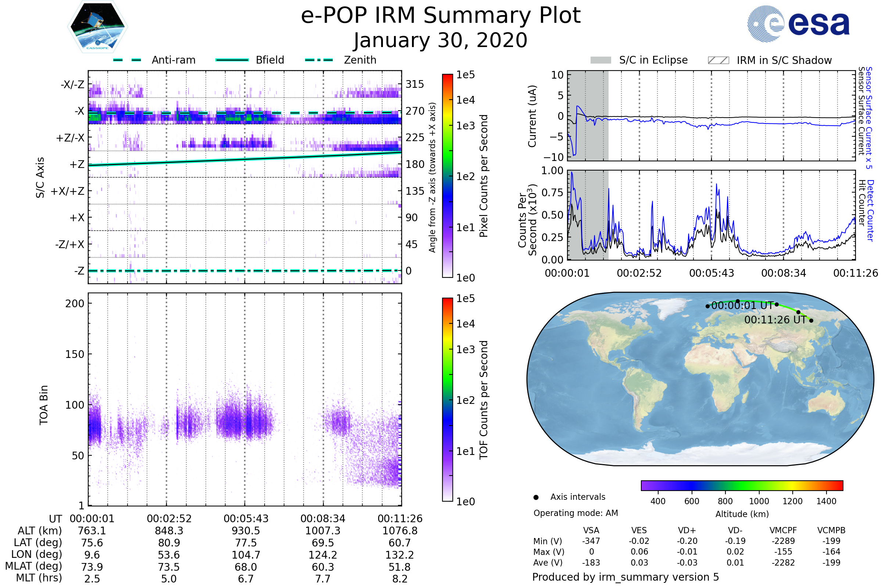882x588 pixels.
Task: Click the Altitude (km) horizontal colorbar
Action: coord(742,485)
